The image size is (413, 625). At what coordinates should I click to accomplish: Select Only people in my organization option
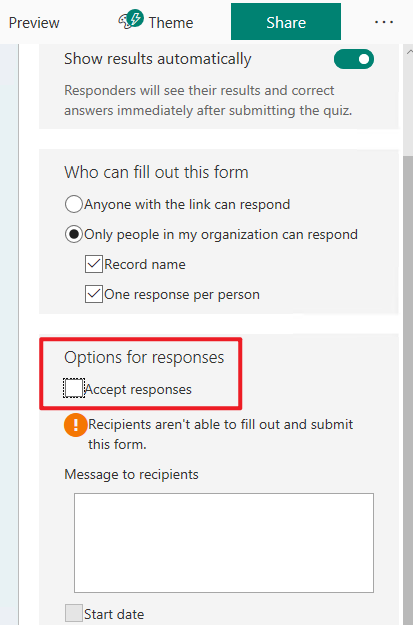(x=74, y=234)
